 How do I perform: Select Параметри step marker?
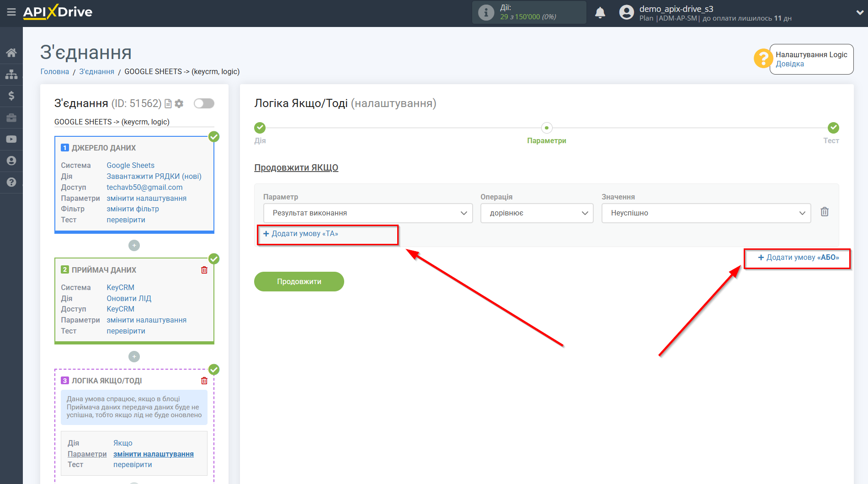[x=547, y=128]
